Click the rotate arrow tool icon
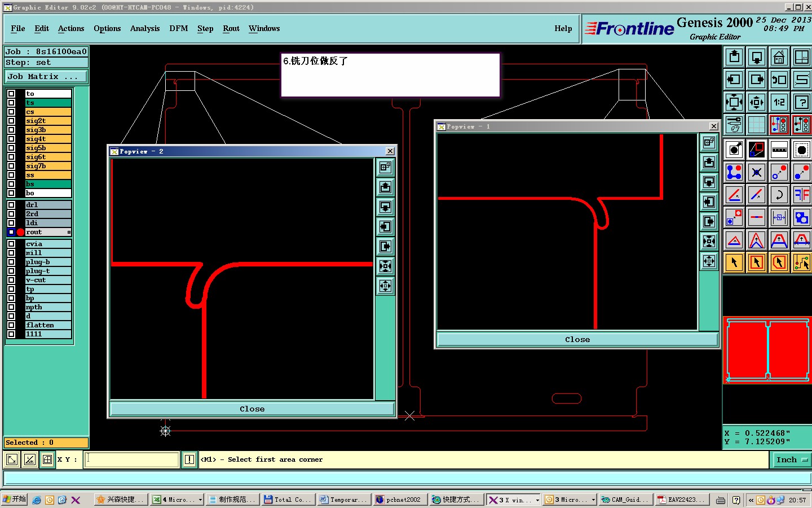This screenshot has width=812, height=508. 779,195
